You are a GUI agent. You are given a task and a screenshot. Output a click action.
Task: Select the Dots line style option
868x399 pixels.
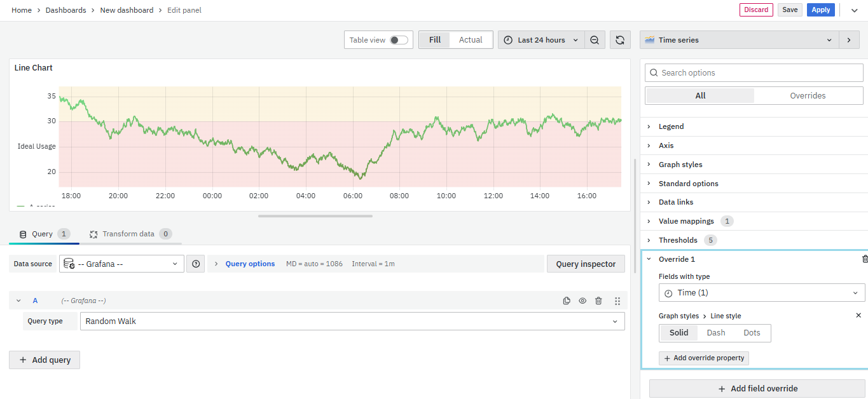coord(752,333)
